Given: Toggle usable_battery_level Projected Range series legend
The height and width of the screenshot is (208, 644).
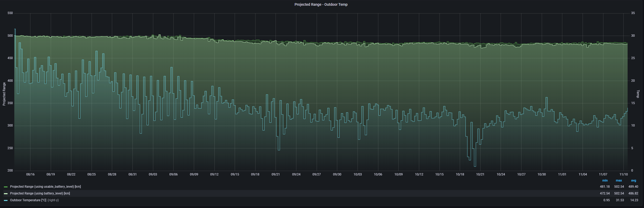Looking at the screenshot, I should tap(45, 187).
